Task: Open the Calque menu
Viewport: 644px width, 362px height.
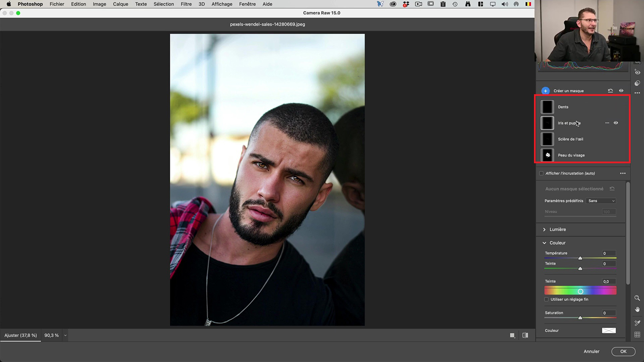Action: (x=120, y=4)
